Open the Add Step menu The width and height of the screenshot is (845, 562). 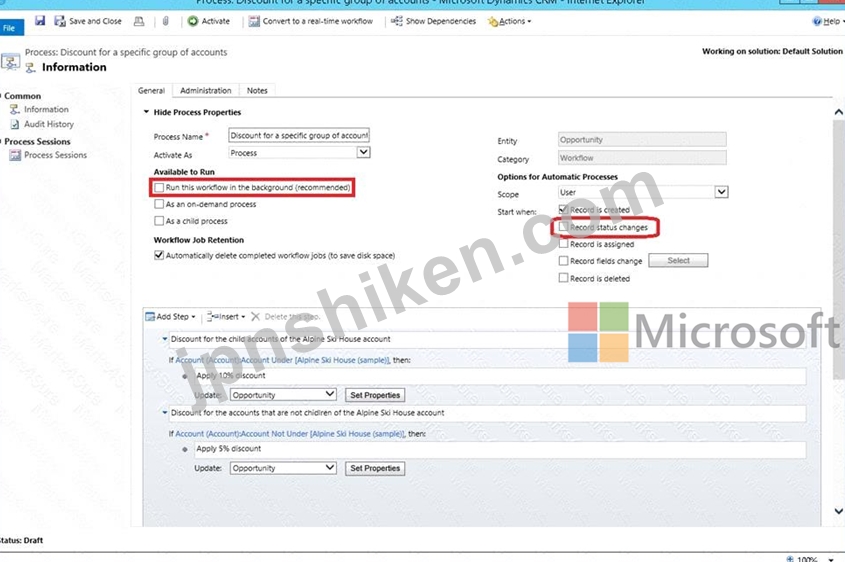point(171,317)
